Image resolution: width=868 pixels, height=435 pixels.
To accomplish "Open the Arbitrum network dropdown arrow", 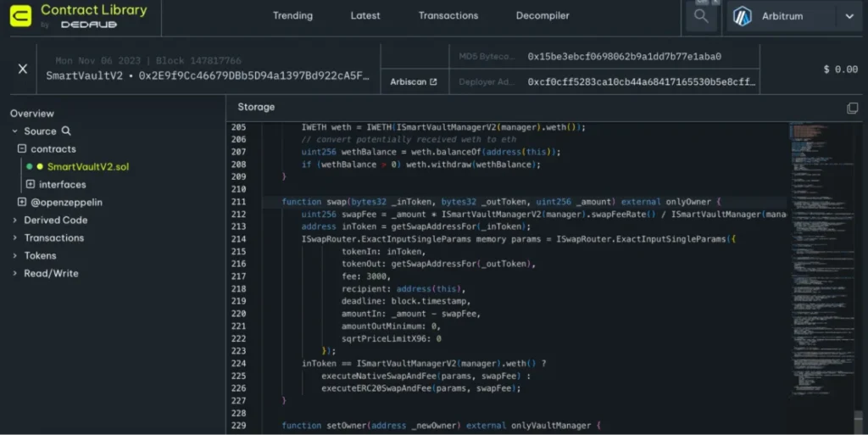I will pos(849,16).
